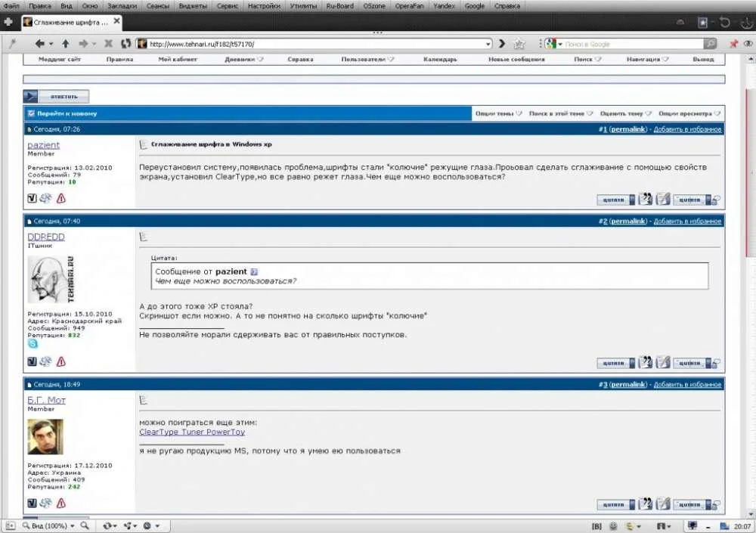Click Добавить в избранное on post #3
This screenshot has height=533, width=756.
pyautogui.click(x=687, y=385)
